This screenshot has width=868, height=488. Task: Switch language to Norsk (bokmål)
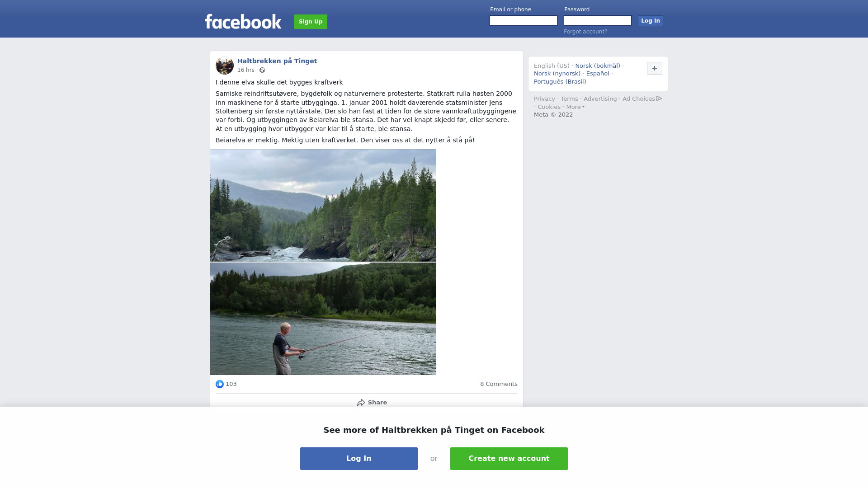(598, 66)
